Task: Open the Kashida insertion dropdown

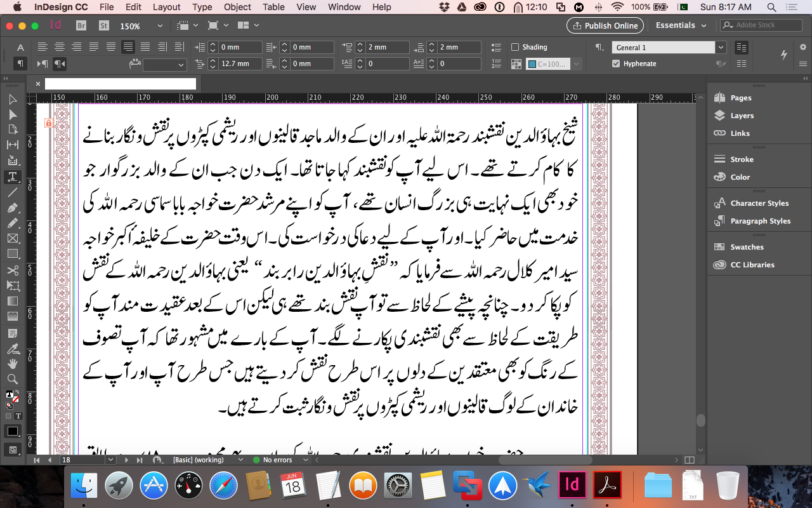Action: click(x=181, y=64)
